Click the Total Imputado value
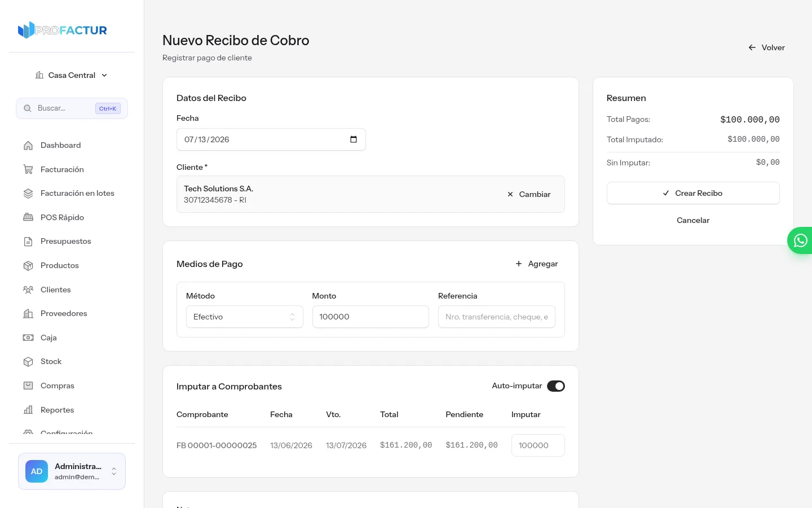Screen dimensions: 812x508 754,139
